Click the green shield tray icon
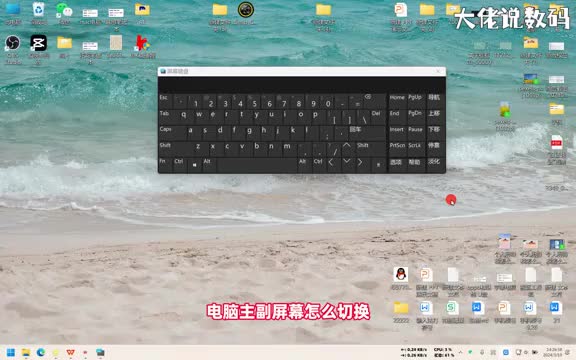The image size is (576, 360). pos(470,352)
